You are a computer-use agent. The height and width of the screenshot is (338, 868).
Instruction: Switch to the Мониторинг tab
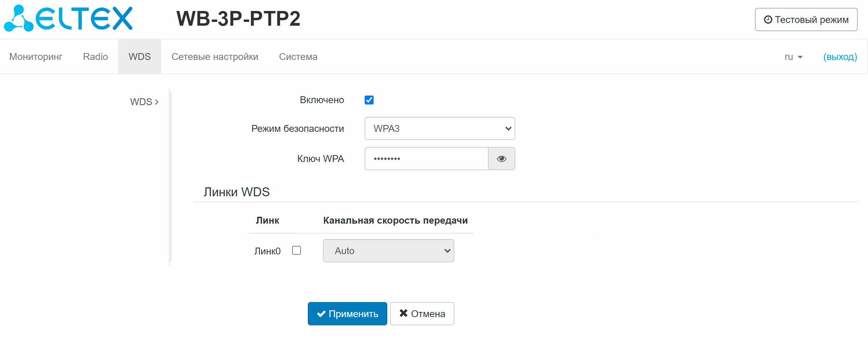(36, 57)
